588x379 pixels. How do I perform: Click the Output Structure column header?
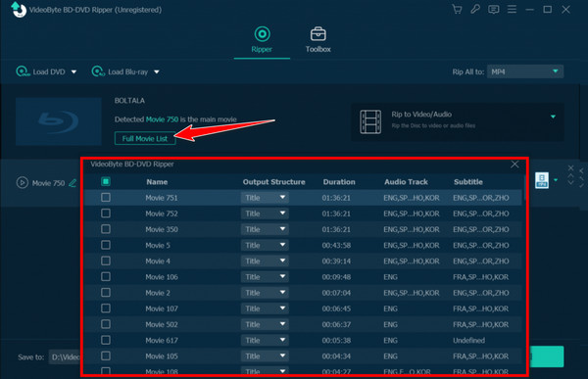273,182
